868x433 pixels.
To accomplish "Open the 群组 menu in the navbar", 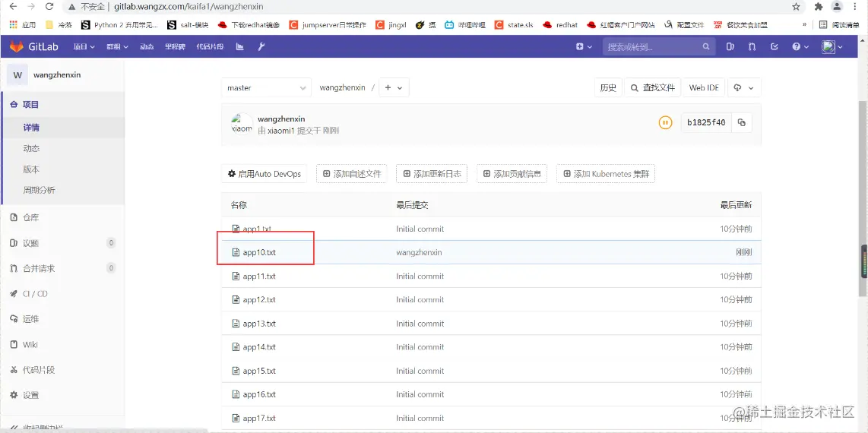I will [x=117, y=47].
